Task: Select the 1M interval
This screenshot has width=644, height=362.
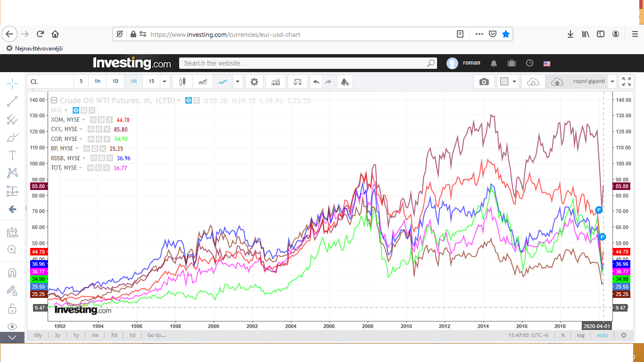Action: [133, 82]
